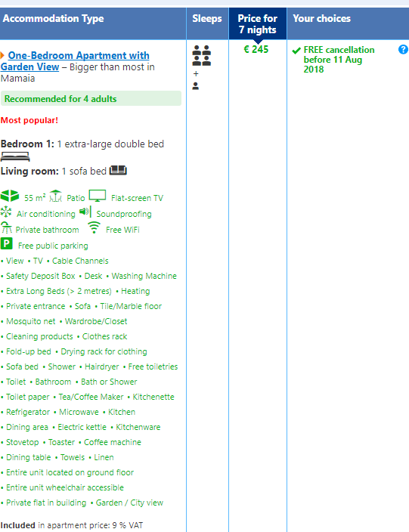Click the 55 m² room size icon
The image size is (409, 532).
pyautogui.click(x=10, y=196)
